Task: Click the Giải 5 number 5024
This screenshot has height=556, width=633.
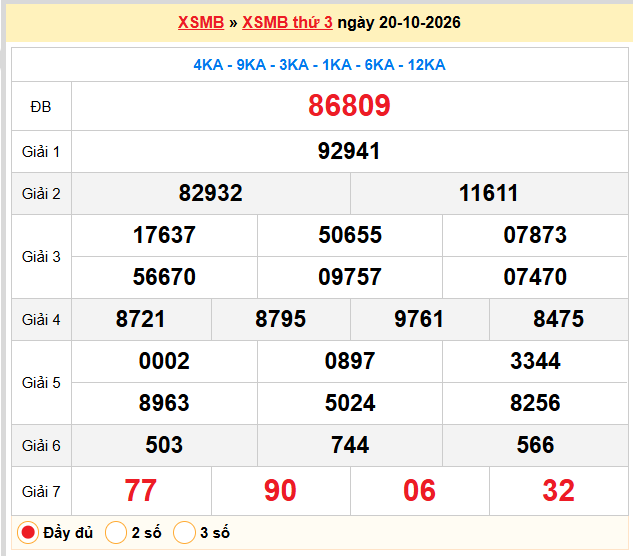Action: [x=350, y=403]
